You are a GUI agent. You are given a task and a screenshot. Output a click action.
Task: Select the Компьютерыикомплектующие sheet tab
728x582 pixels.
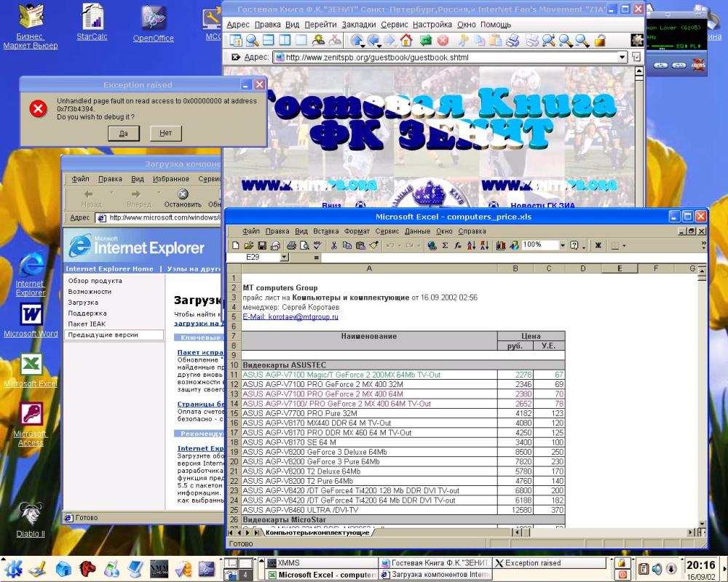[x=317, y=533]
